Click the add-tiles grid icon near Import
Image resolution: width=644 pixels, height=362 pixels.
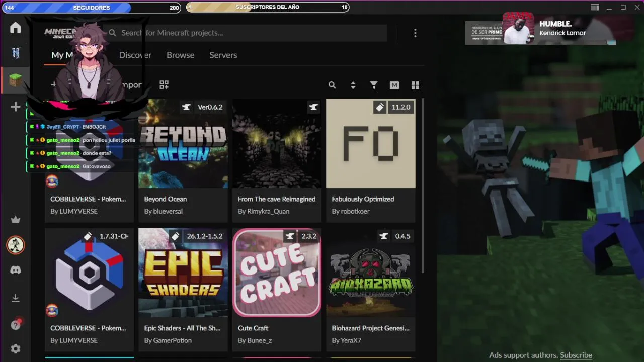coord(164,85)
